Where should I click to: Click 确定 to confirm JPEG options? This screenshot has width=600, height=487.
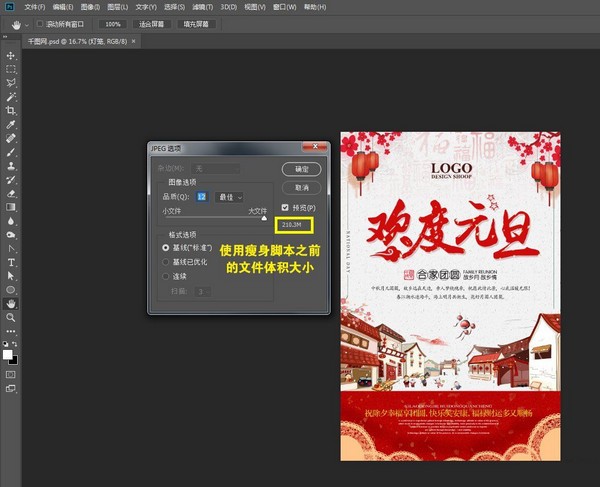(x=301, y=169)
